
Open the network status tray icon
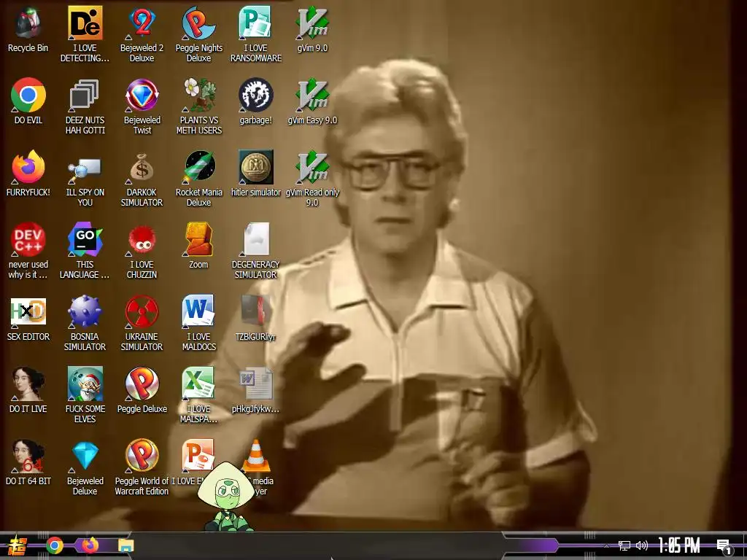point(624,545)
